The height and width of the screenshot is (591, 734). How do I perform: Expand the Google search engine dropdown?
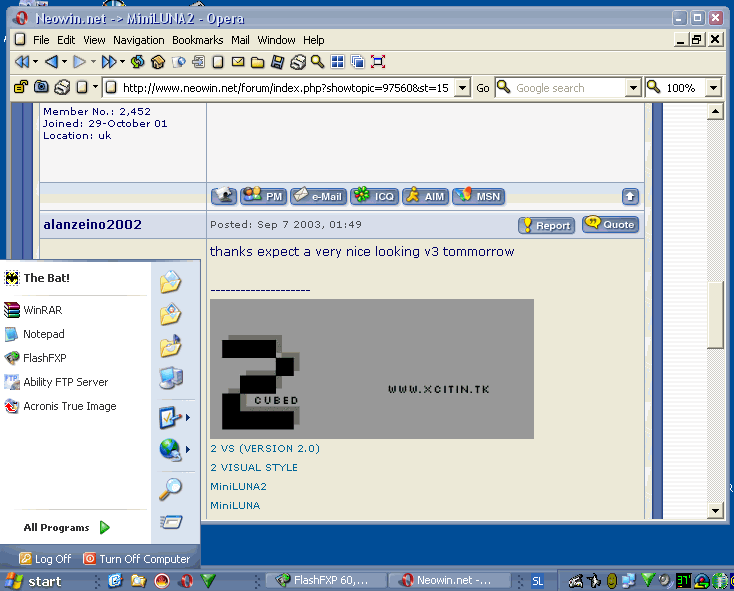click(632, 88)
